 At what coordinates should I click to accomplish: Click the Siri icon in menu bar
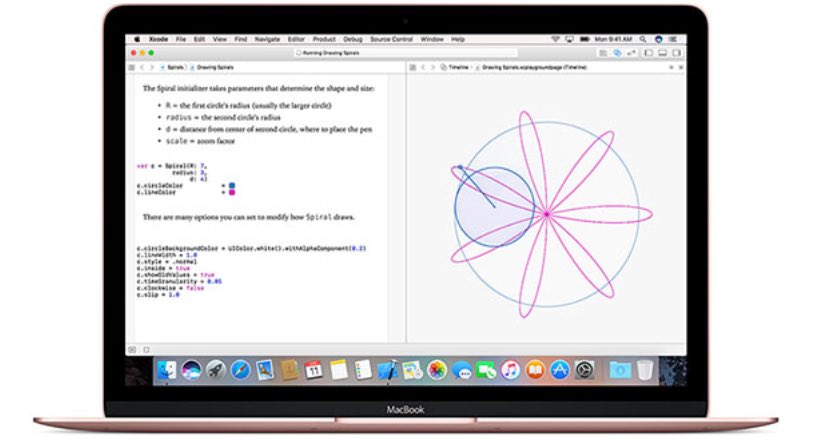click(658, 39)
